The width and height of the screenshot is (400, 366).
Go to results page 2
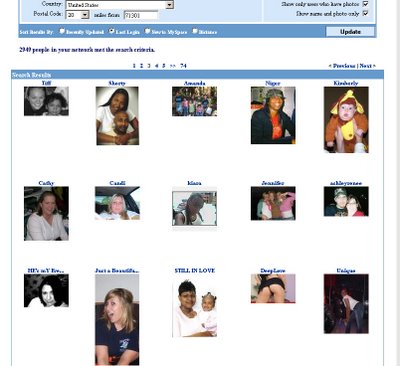tap(141, 66)
